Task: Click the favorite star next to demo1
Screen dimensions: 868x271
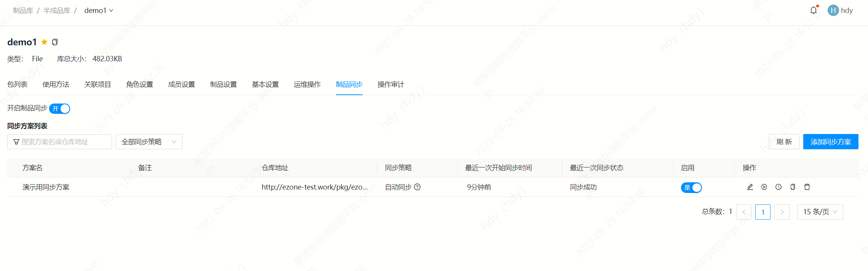Action: [45, 42]
